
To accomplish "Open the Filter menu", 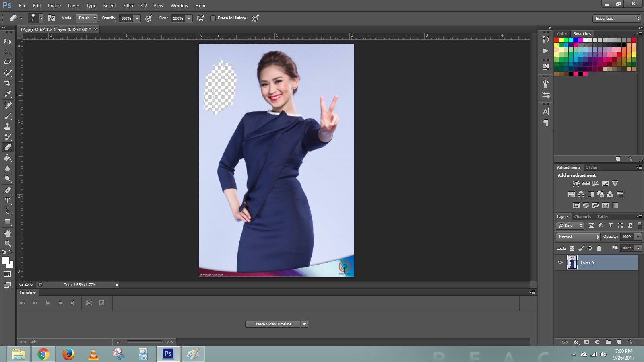I will [x=128, y=6].
